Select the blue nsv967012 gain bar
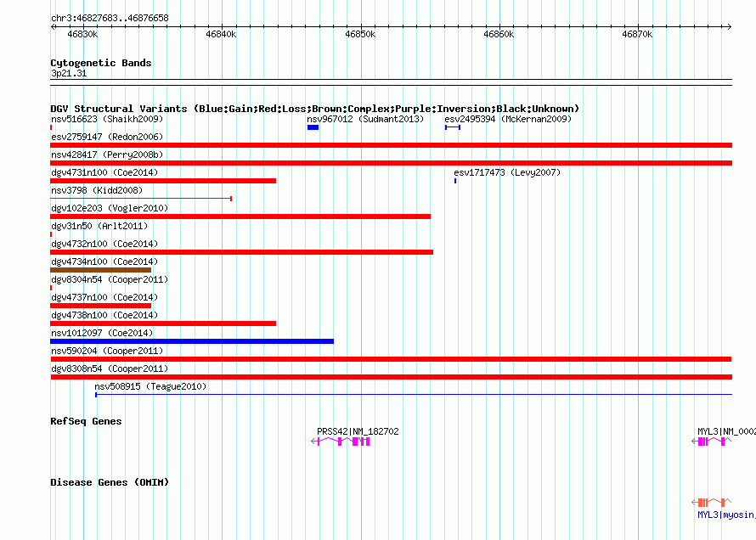 (x=313, y=127)
